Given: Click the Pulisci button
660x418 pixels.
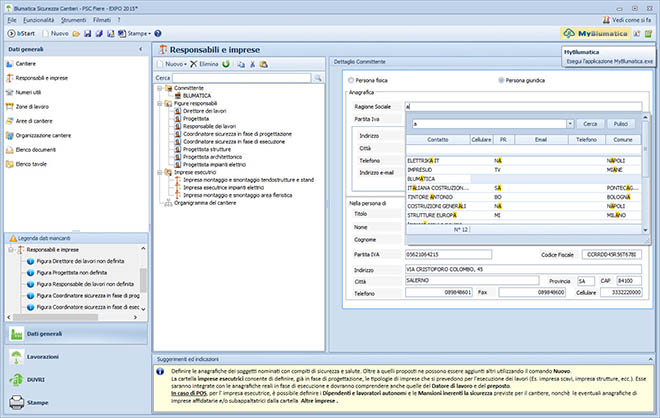Looking at the screenshot, I should 622,123.
